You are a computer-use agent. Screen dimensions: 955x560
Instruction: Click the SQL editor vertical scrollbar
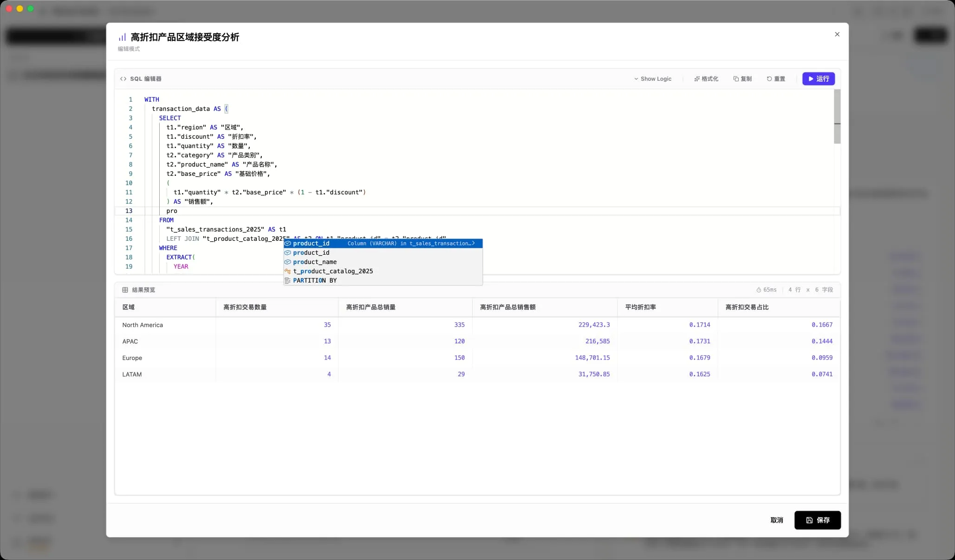(x=837, y=116)
